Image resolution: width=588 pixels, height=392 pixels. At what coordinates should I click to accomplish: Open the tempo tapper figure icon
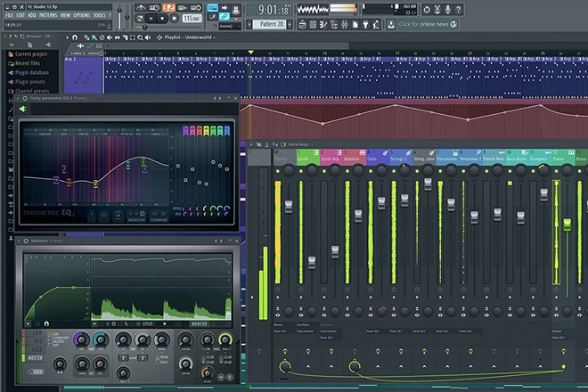[x=376, y=25]
